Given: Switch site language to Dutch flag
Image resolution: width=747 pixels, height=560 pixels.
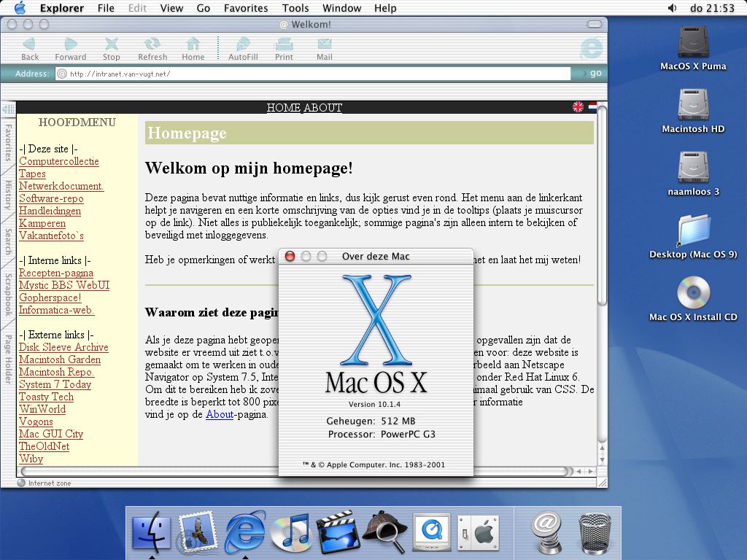Looking at the screenshot, I should [592, 107].
